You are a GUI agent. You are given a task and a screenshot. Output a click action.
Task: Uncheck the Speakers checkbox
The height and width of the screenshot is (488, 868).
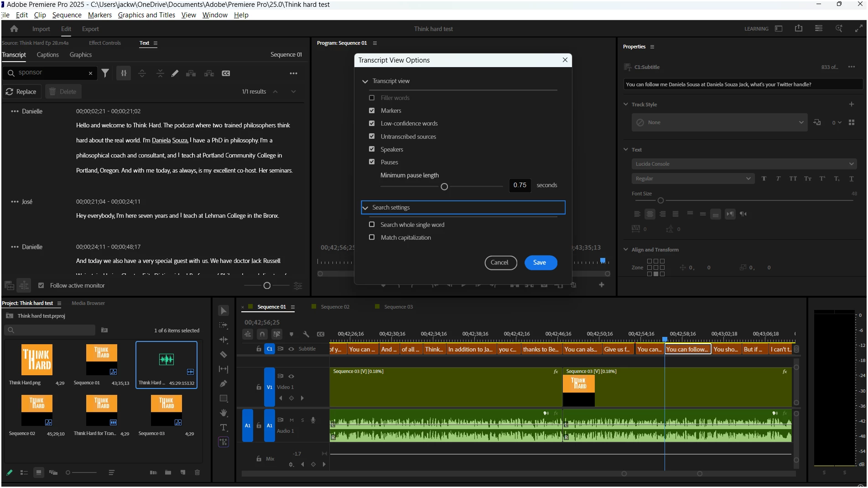[x=372, y=149]
